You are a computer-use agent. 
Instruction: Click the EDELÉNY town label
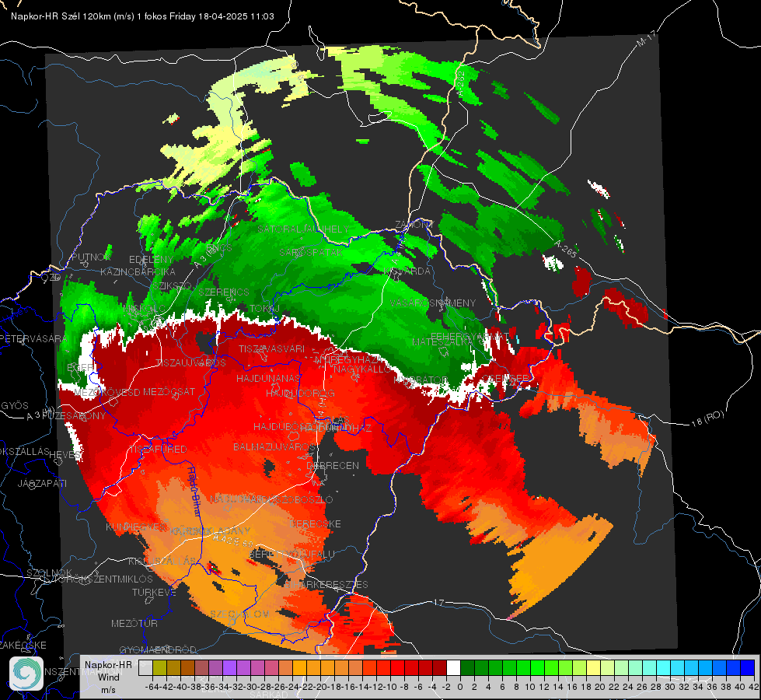[x=151, y=260]
